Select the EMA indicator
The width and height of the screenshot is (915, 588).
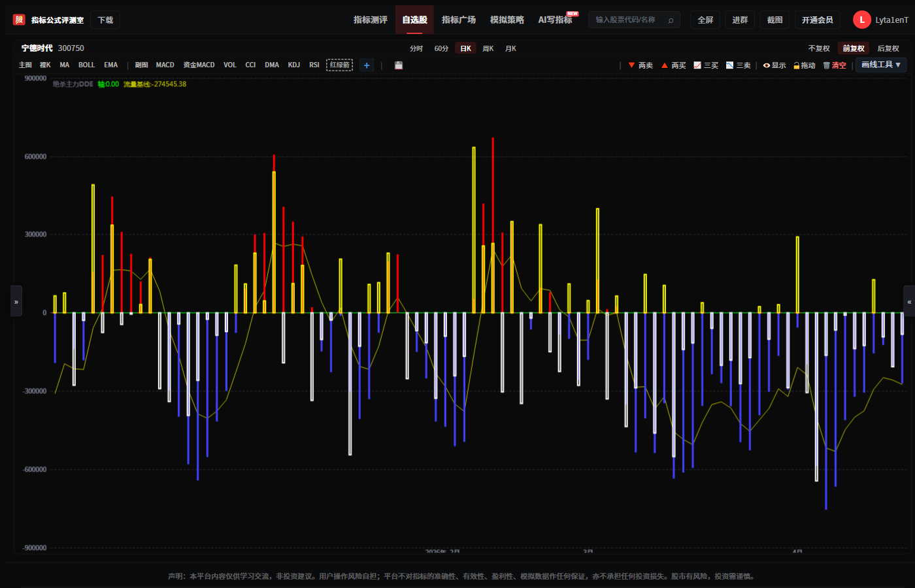point(111,65)
